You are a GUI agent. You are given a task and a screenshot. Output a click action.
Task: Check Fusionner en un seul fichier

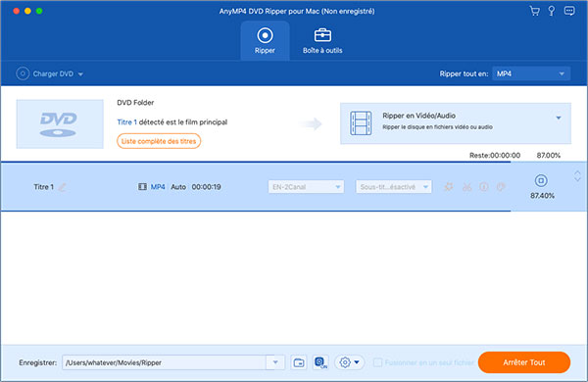[378, 362]
